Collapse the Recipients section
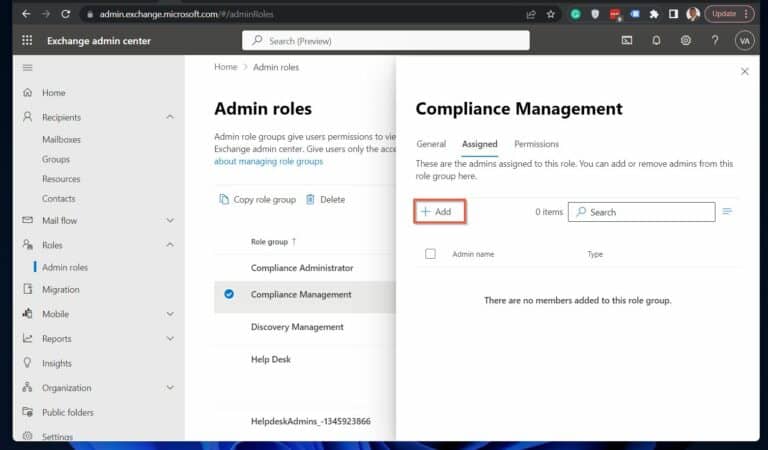 point(169,117)
